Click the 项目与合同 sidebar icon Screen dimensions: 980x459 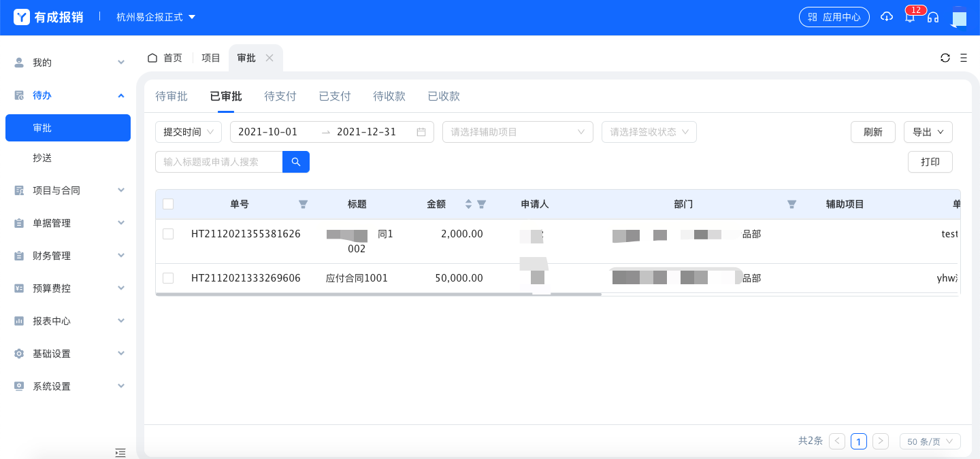tap(19, 190)
